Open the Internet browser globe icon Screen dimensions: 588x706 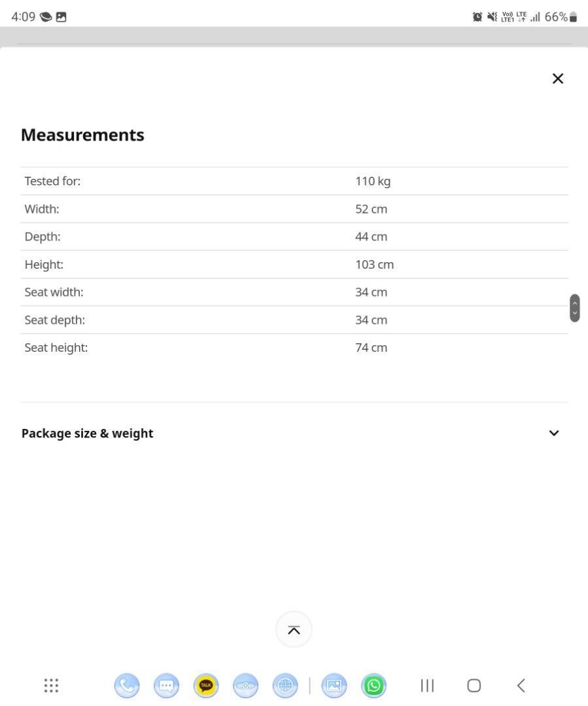pos(285,685)
